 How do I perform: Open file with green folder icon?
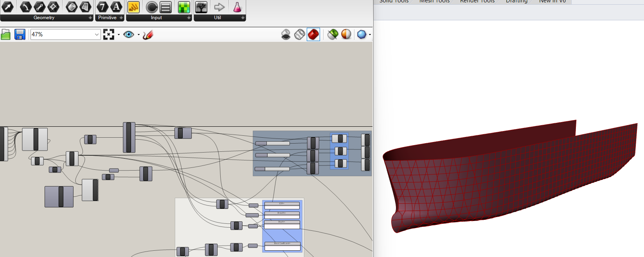coord(5,35)
